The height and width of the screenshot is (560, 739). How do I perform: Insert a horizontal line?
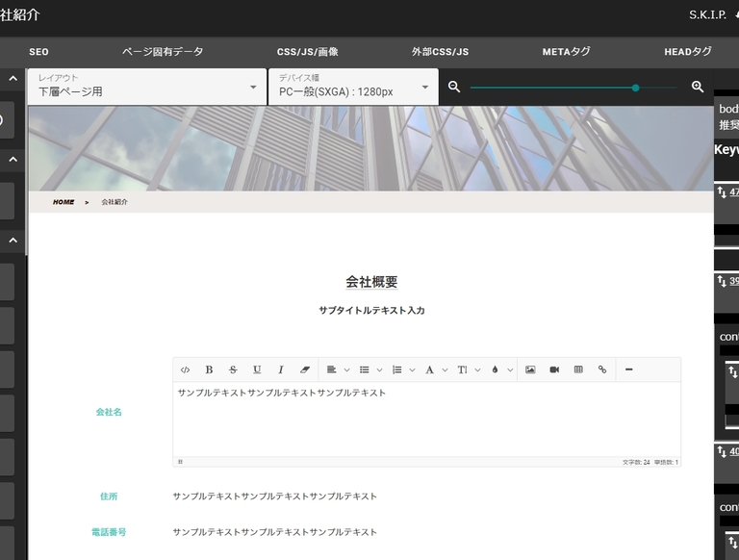[x=629, y=369]
